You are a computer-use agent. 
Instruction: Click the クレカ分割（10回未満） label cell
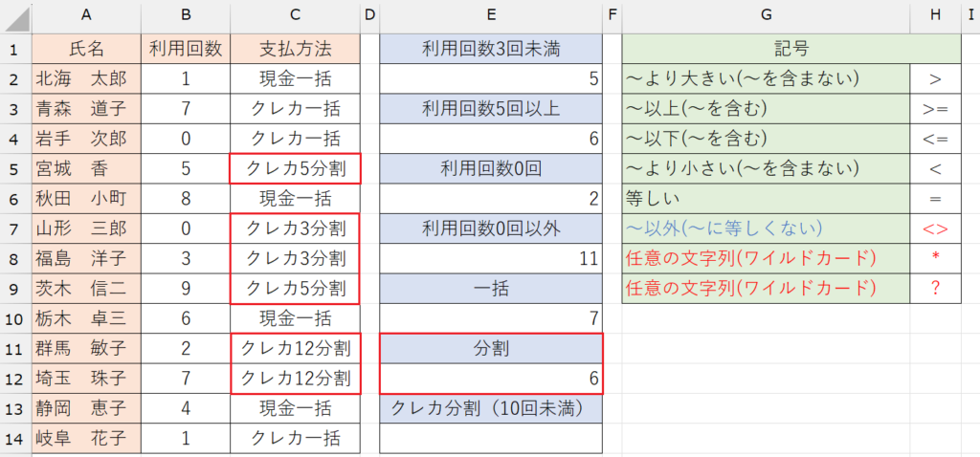[491, 408]
